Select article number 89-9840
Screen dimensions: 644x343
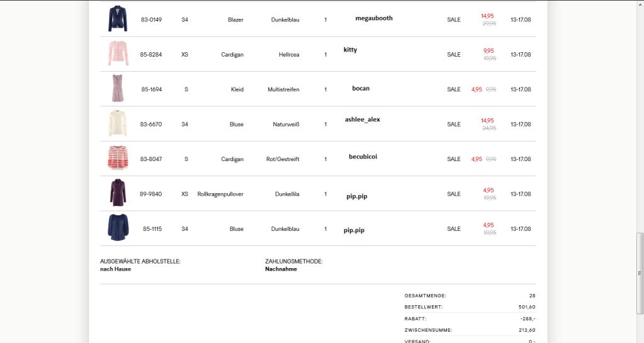(x=151, y=194)
